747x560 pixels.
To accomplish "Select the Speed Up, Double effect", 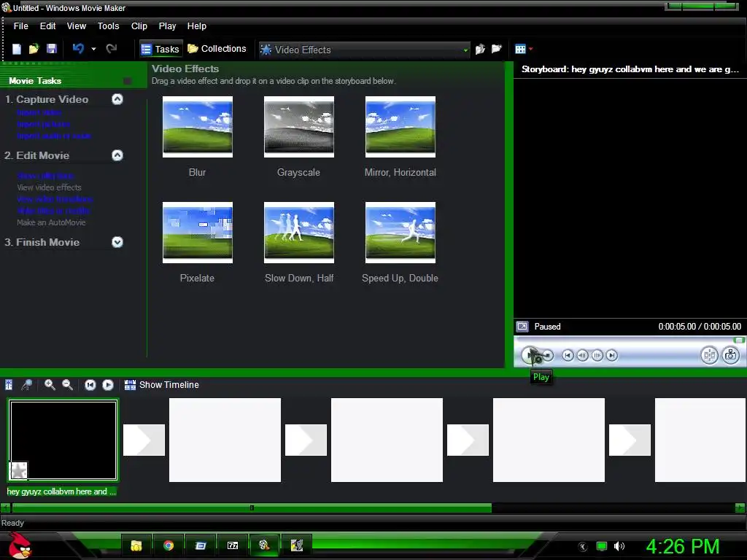I will [x=400, y=233].
